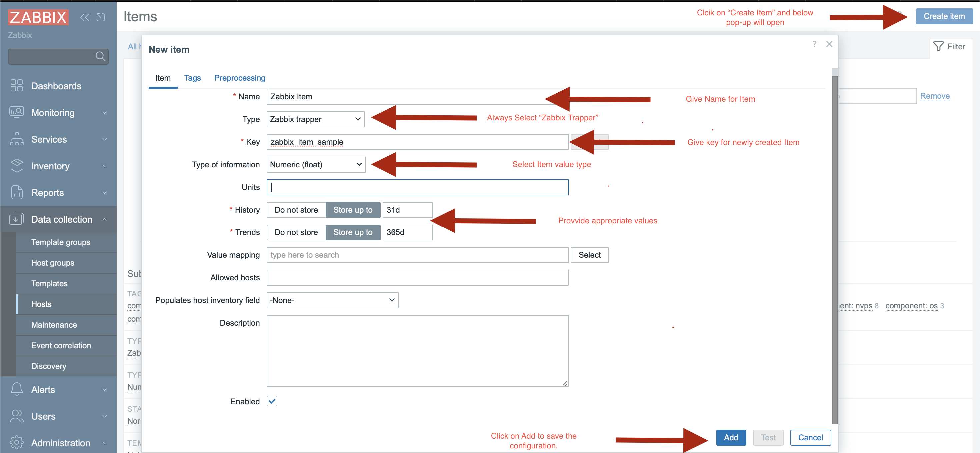The height and width of the screenshot is (453, 980).
Task: Switch to the Item tab
Action: click(163, 78)
